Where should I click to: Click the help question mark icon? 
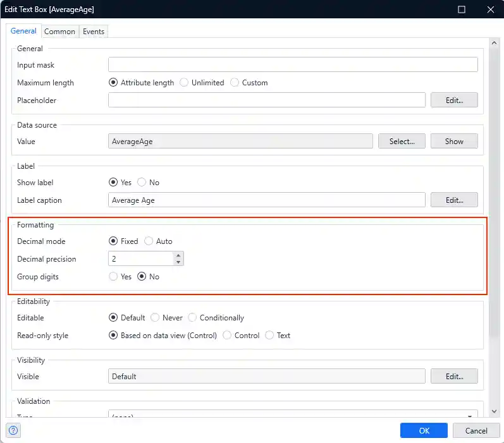[13, 430]
